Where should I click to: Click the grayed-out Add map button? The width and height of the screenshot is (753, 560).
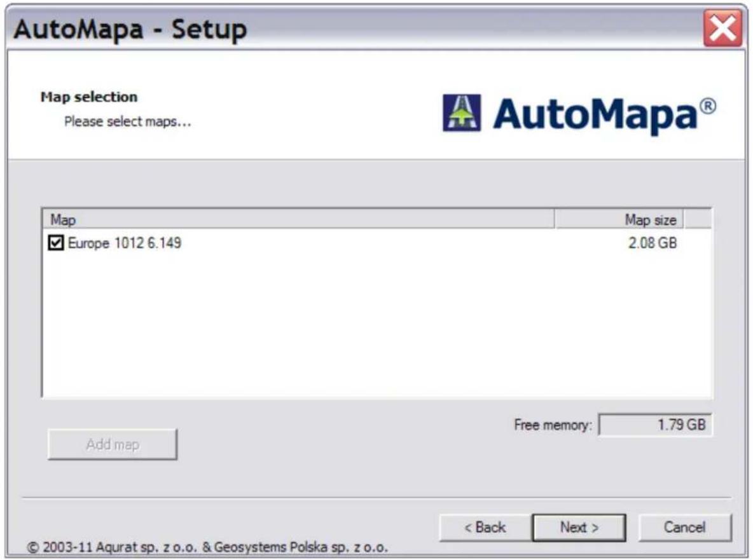click(x=113, y=444)
